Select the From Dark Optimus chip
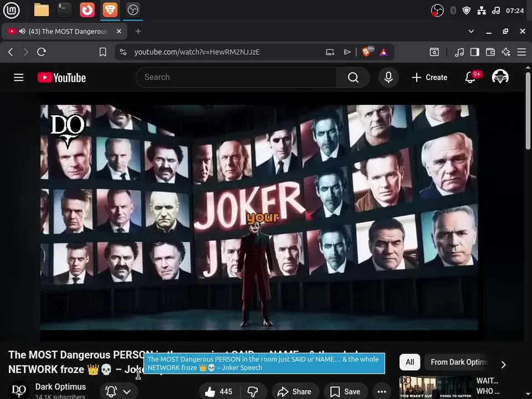The image size is (532, 399). 458,362
